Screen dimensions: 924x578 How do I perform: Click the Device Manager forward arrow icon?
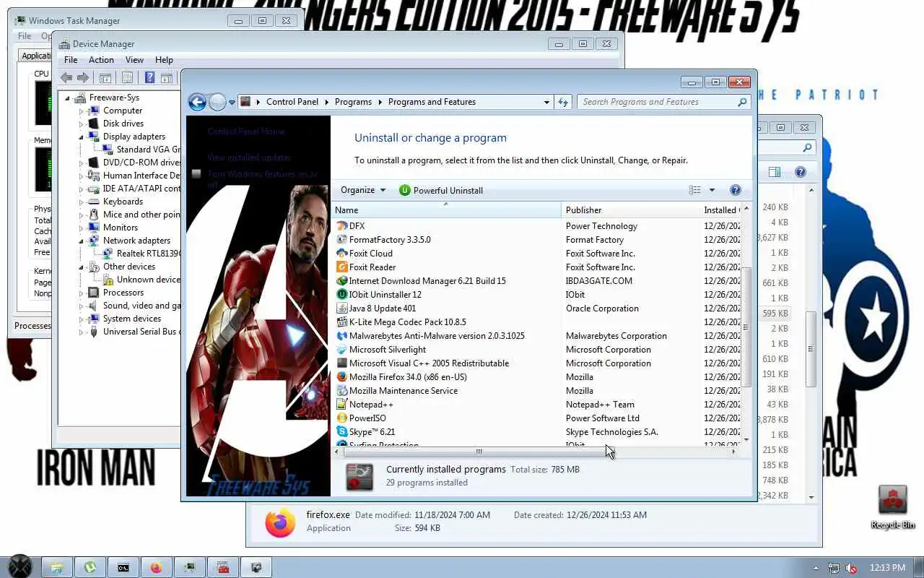[83, 77]
